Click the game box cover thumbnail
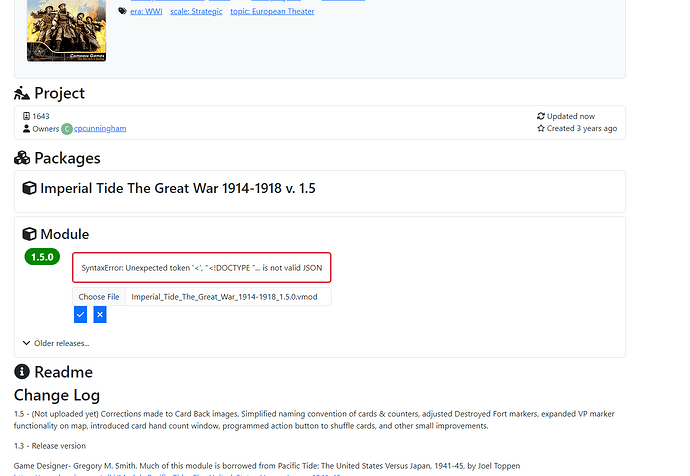Viewport: 690px width, 476px height. (x=66, y=28)
